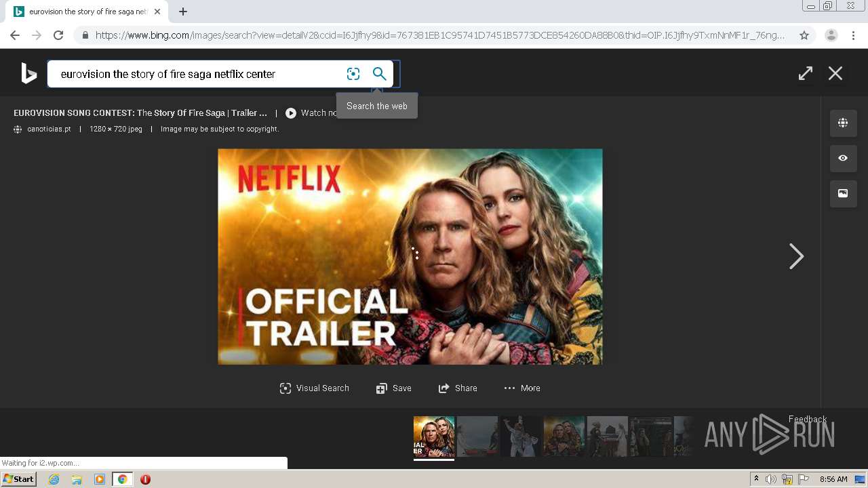Open the globe icon in right sidebar

[843, 123]
